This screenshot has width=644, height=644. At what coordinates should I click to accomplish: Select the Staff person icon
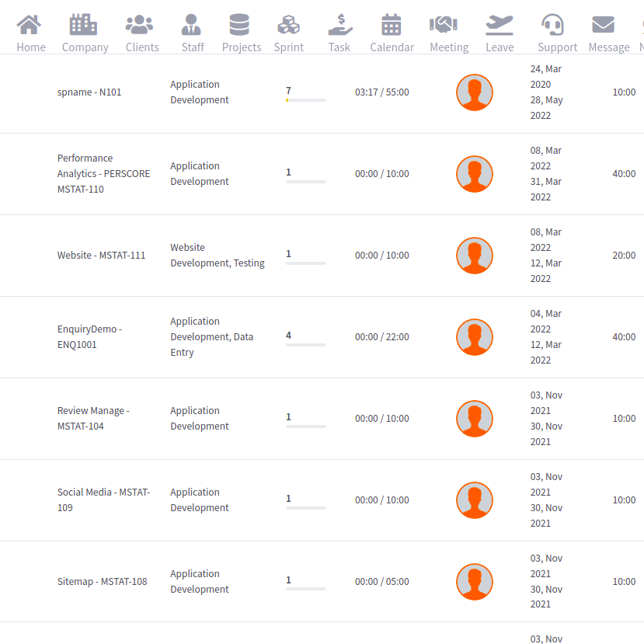pos(191,26)
